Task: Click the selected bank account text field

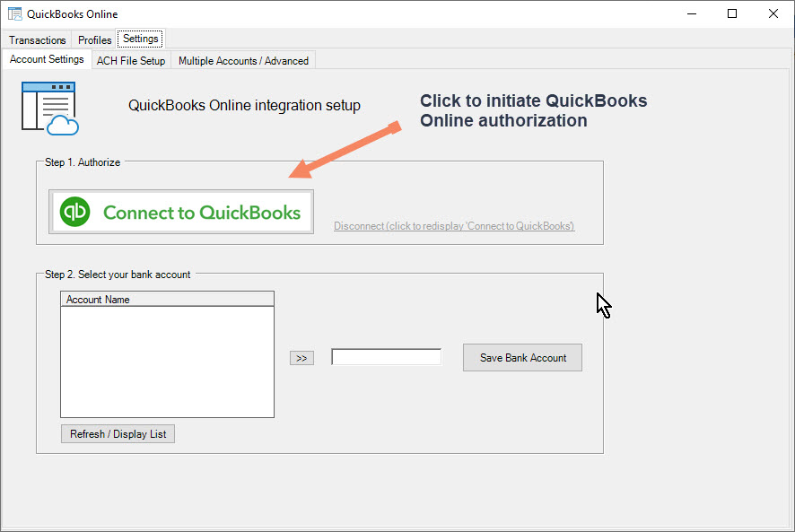Action: pyautogui.click(x=387, y=357)
